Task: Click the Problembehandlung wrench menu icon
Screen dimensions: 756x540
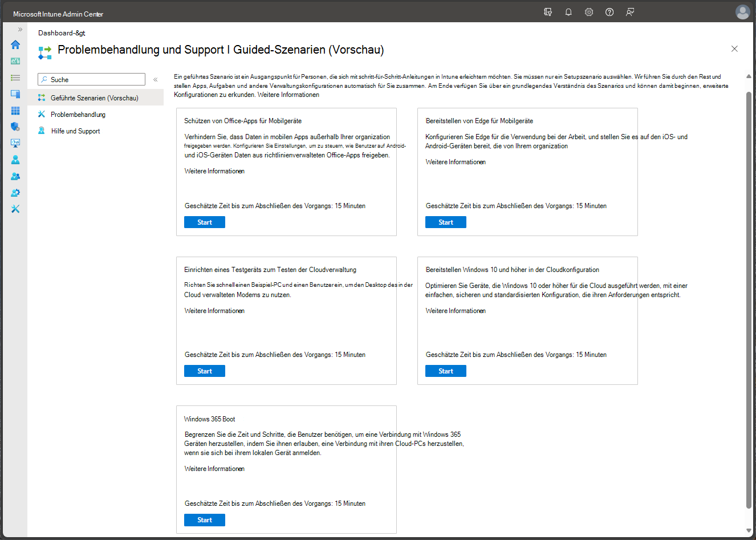Action: coord(42,114)
